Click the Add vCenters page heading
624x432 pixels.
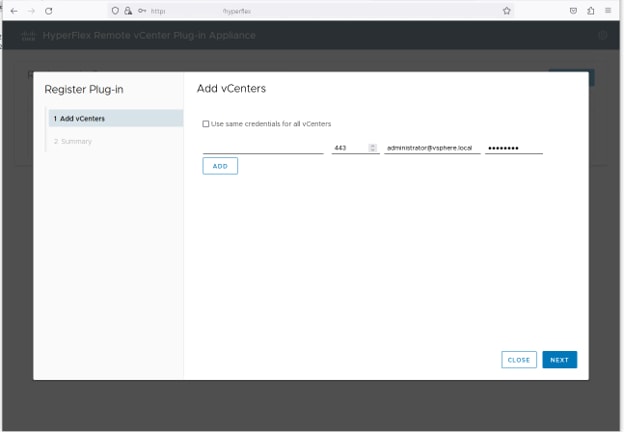(x=231, y=88)
